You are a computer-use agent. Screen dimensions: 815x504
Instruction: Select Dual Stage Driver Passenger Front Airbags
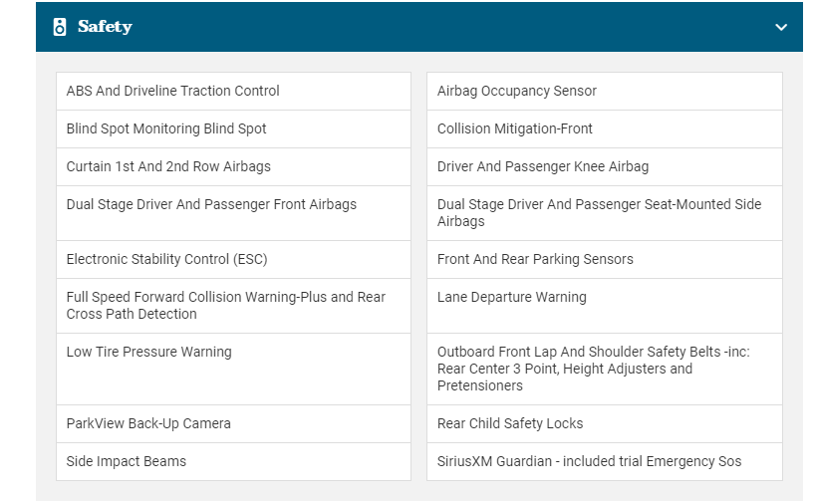pos(211,204)
